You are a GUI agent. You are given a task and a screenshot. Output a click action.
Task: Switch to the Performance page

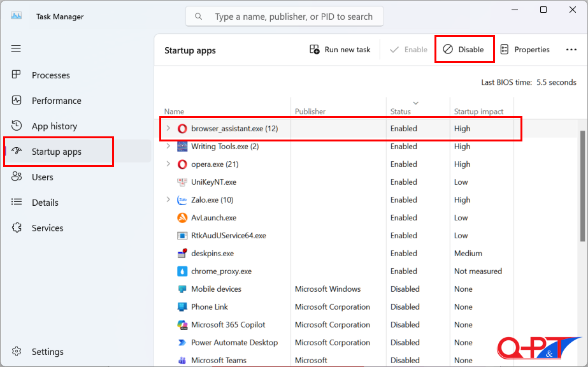click(x=56, y=101)
